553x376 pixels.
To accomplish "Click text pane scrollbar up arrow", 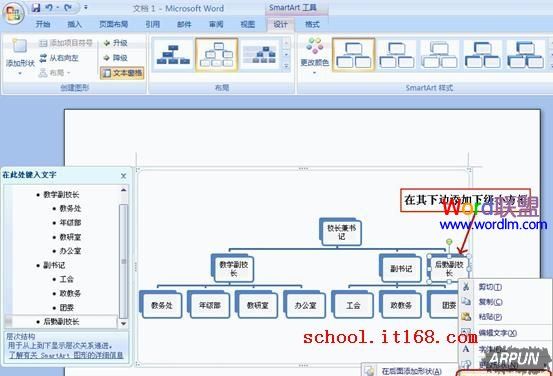I will pos(123,190).
